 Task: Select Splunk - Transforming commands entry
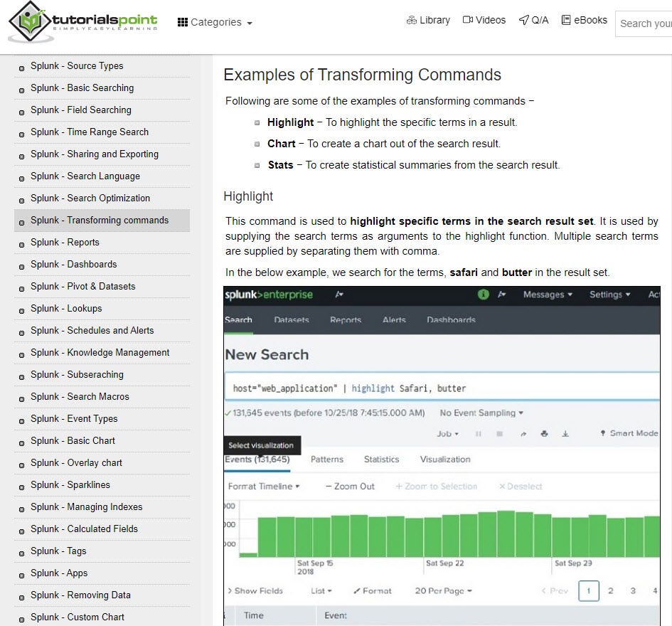(102, 221)
